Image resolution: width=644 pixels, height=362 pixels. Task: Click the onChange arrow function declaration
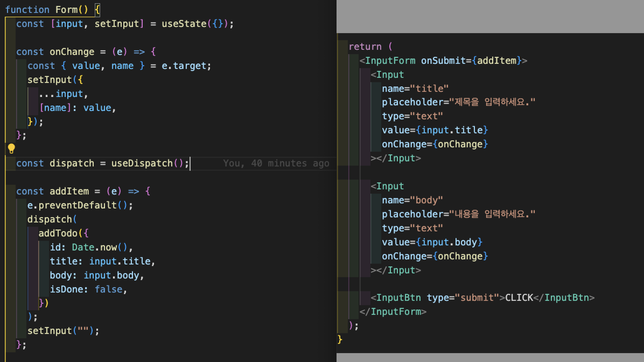[x=72, y=52]
